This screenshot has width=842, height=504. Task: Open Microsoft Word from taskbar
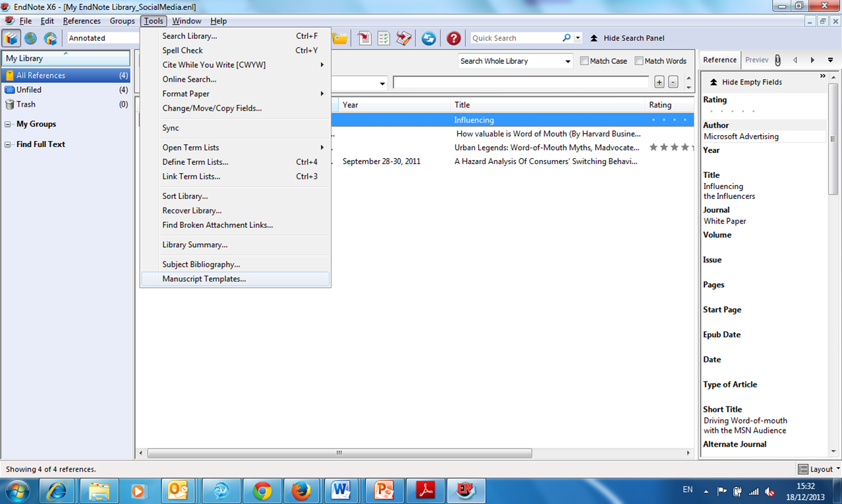[341, 491]
